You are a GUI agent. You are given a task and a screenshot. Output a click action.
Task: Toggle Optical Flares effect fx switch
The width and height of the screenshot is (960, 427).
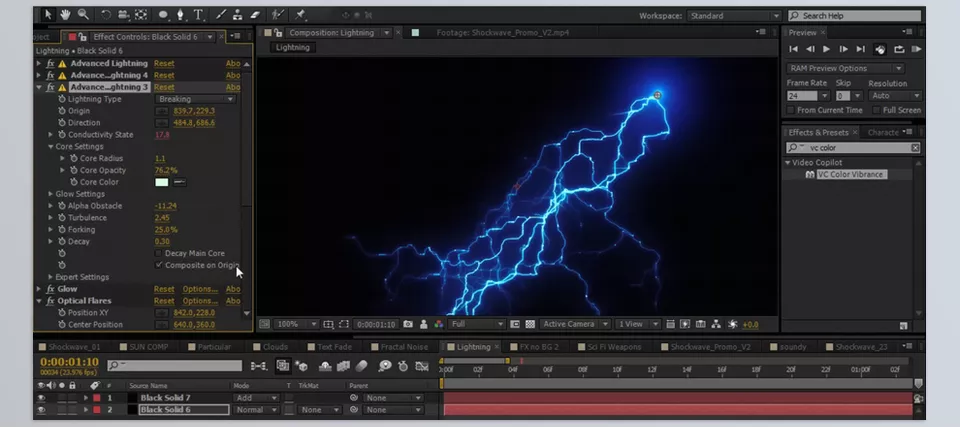(x=51, y=301)
